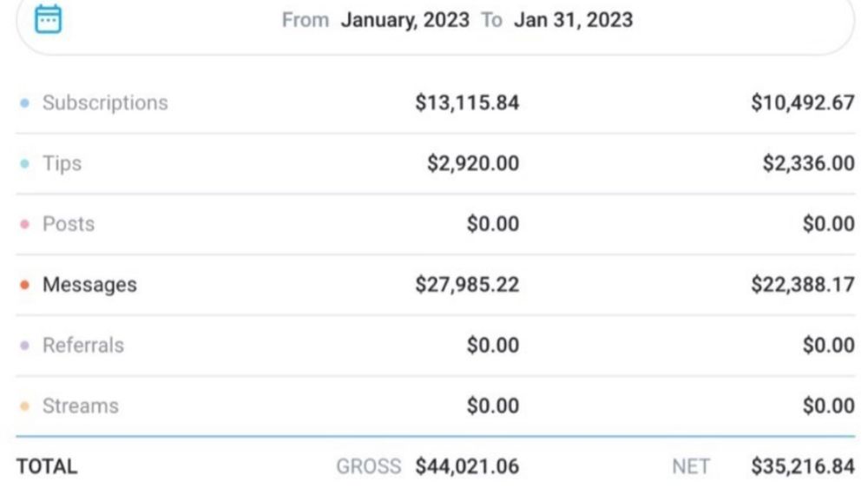Select the Referrals earnings row
Screen dimensions: 868x488
pos(436,346)
